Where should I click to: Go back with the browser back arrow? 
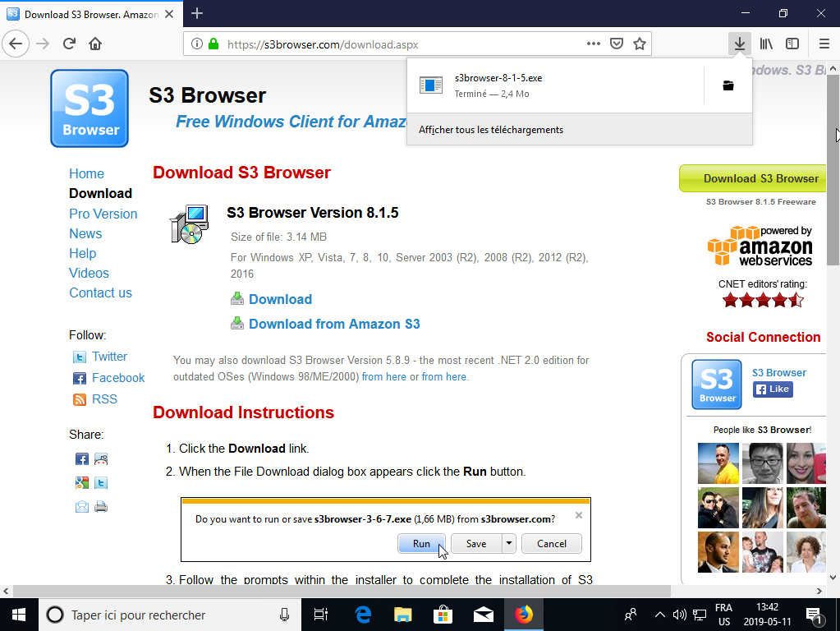point(16,44)
